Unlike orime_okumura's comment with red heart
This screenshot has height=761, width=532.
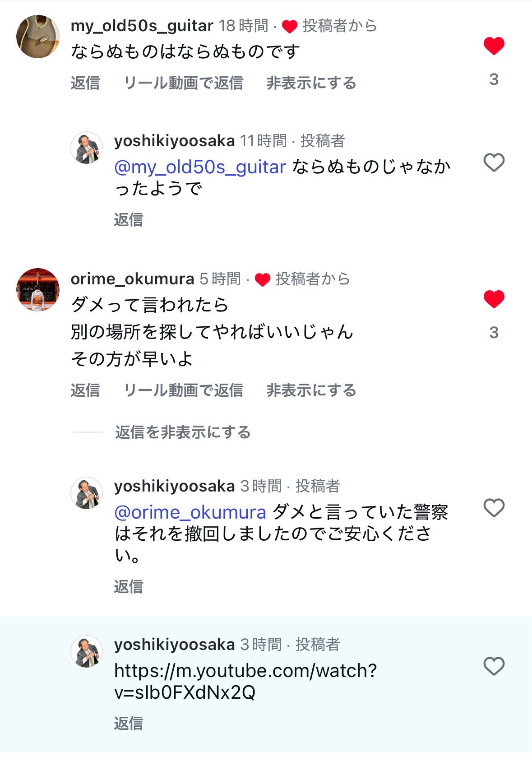coord(494,299)
